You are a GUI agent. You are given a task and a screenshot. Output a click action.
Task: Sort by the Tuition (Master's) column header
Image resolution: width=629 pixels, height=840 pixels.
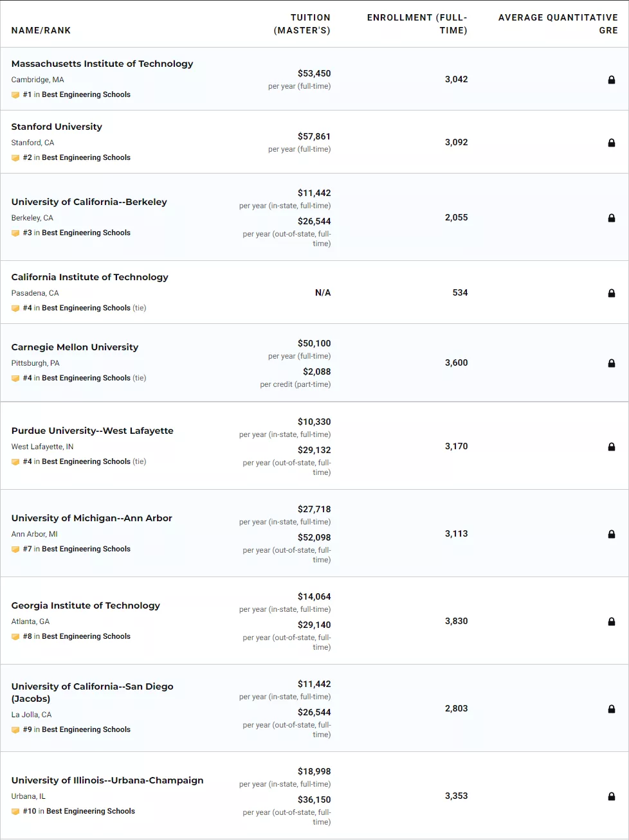pyautogui.click(x=302, y=24)
